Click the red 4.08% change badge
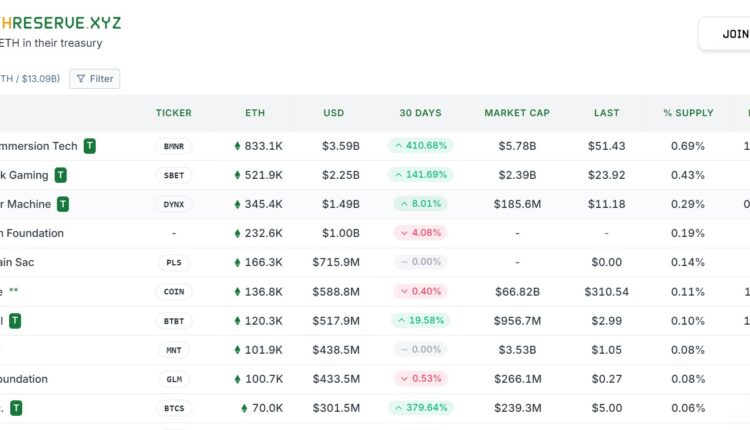This screenshot has width=750, height=430. (x=420, y=233)
